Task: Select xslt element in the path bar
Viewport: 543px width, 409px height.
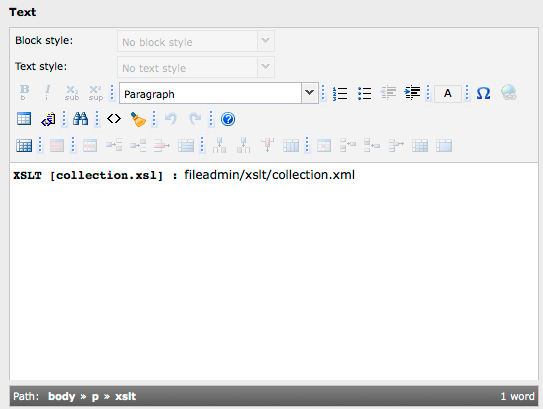Action: coord(125,396)
